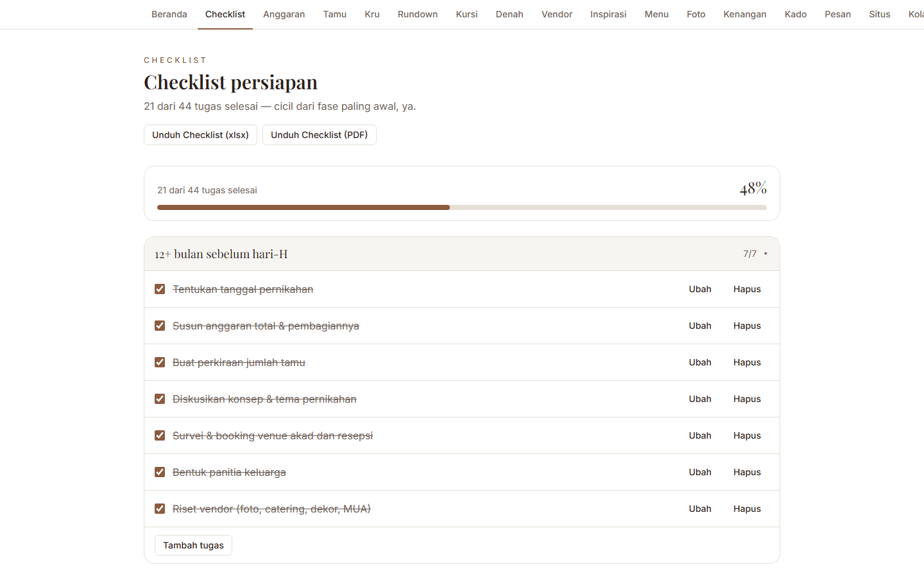Download checklist as PDF

tap(320, 135)
